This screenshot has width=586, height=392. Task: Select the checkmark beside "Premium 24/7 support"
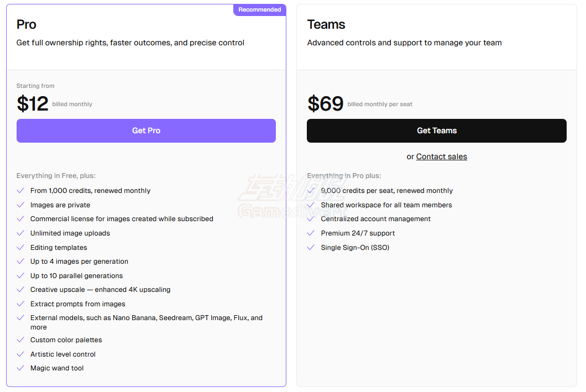[311, 233]
